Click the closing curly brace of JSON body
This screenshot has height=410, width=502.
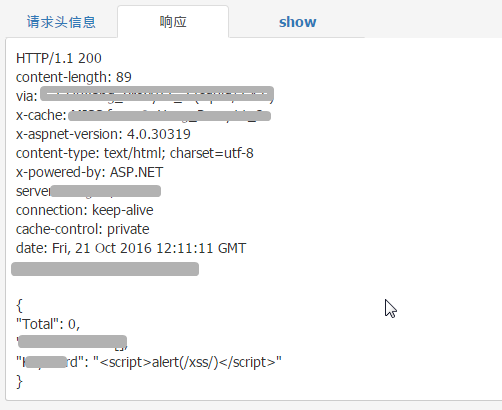point(19,381)
